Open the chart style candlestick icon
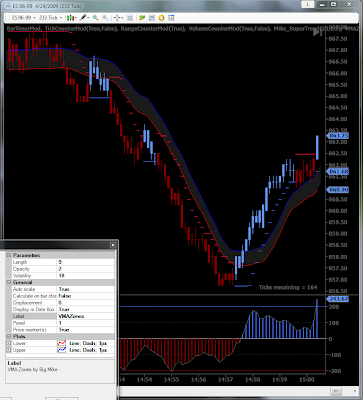This screenshot has height=400, width=363. click(70, 18)
